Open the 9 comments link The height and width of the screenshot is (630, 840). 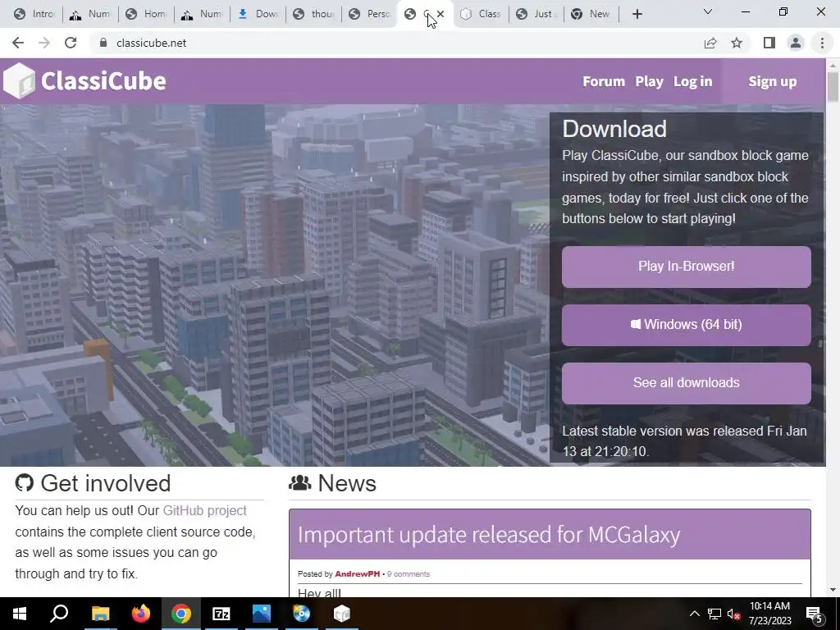(x=409, y=573)
